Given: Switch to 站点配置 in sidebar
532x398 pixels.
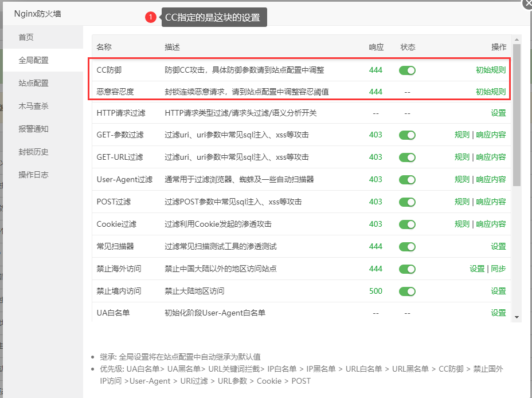Looking at the screenshot, I should (x=33, y=83).
